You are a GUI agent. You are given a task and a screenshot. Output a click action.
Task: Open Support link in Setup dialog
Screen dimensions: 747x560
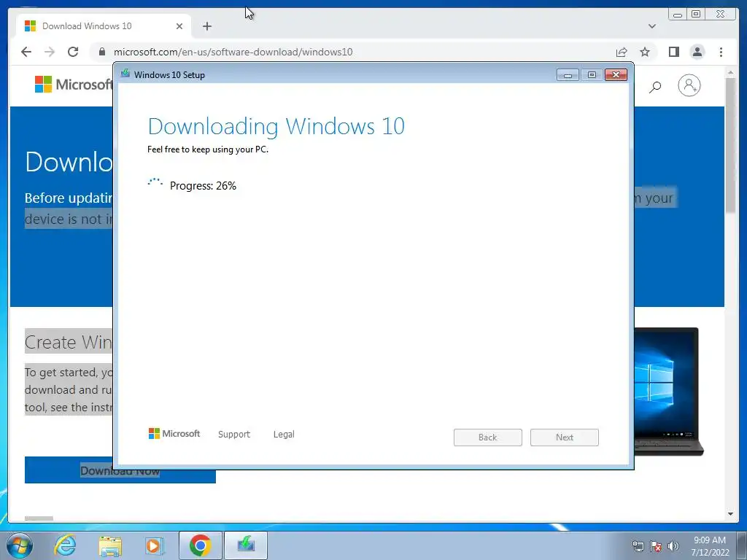pos(234,435)
